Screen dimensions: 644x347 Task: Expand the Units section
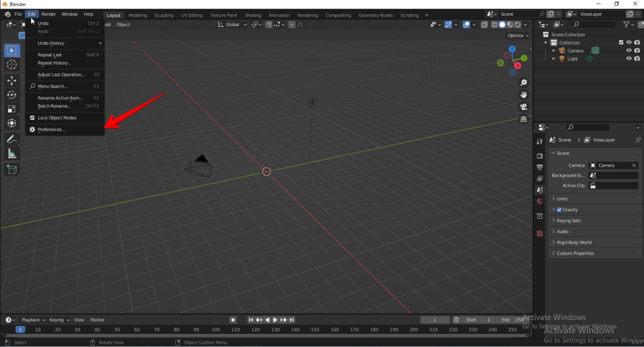point(563,198)
